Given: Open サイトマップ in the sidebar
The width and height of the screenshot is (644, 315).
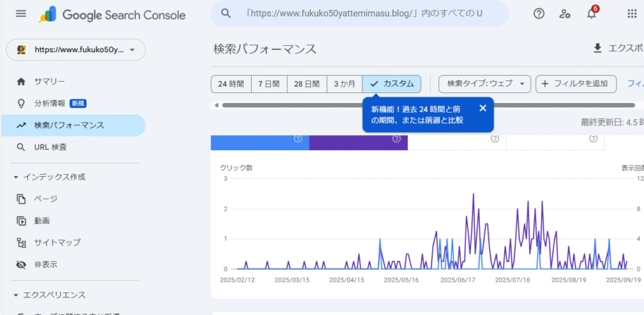Looking at the screenshot, I should pyautogui.click(x=57, y=242).
